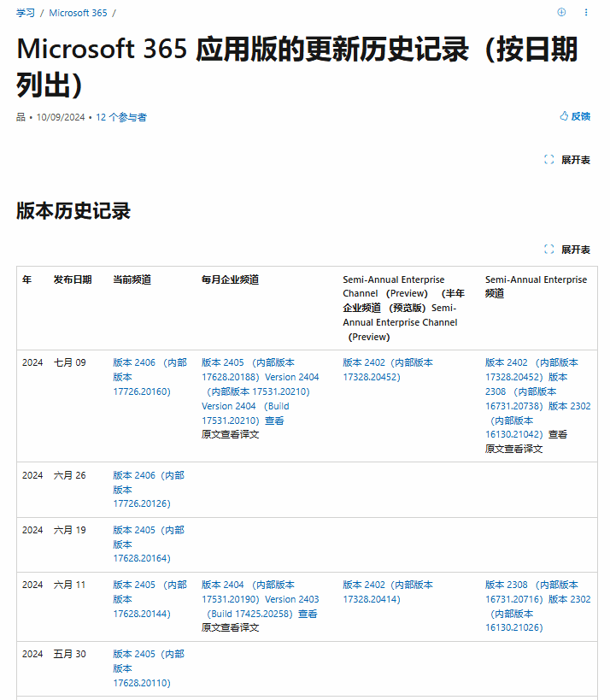Click the add-to-collection plus circle icon

pyautogui.click(x=561, y=13)
